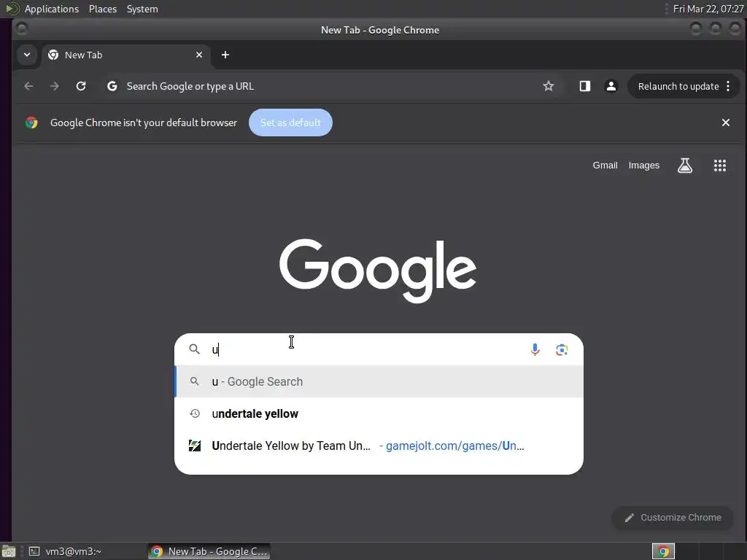Open the System menu

[142, 9]
